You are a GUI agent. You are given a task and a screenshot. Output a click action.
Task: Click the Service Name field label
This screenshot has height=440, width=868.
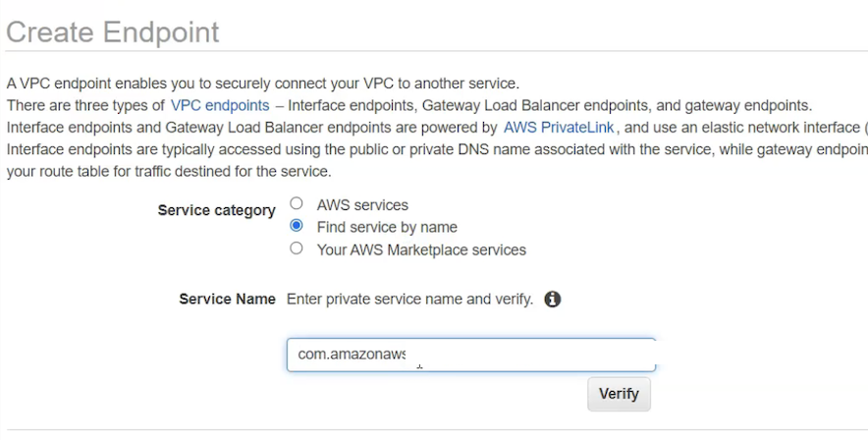tap(227, 299)
